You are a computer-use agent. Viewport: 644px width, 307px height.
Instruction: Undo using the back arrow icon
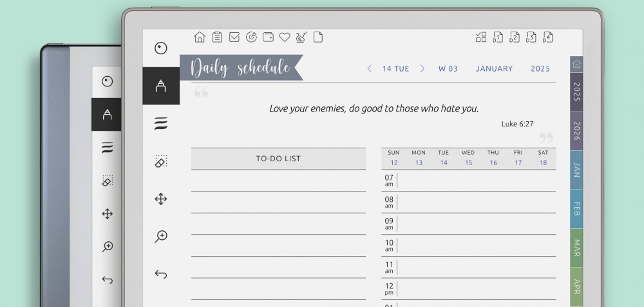coord(161,275)
